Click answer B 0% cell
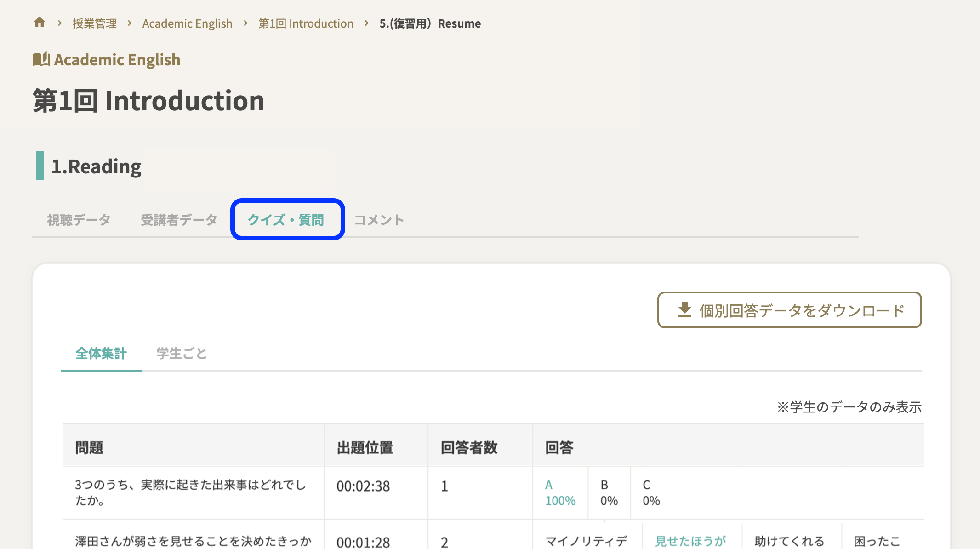The image size is (980, 549). pyautogui.click(x=609, y=492)
